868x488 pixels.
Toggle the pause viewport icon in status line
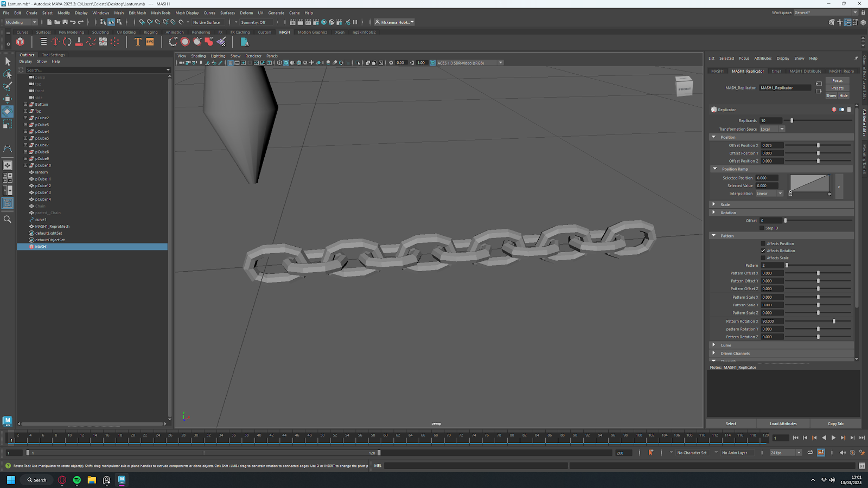pos(355,22)
